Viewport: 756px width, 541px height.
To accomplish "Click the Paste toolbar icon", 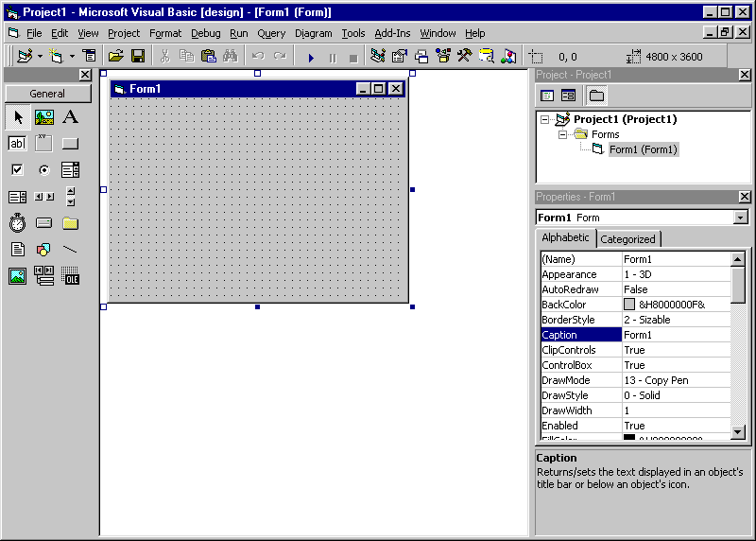I will click(208, 57).
